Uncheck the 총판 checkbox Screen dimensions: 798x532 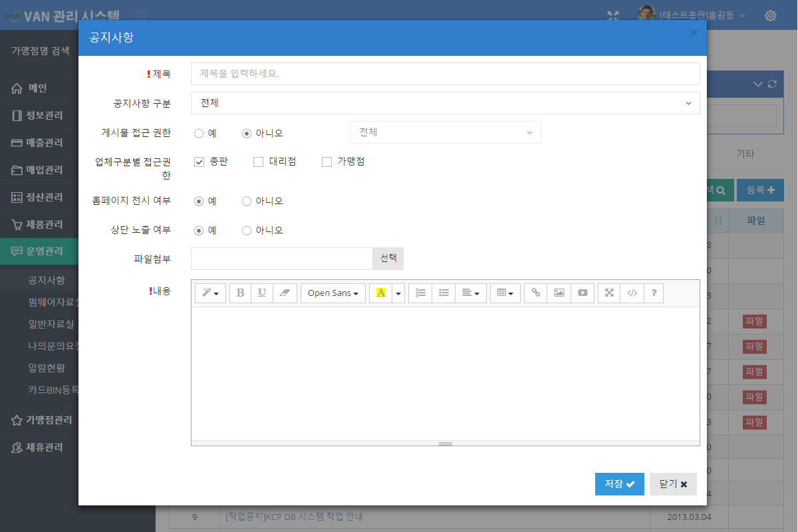199,162
